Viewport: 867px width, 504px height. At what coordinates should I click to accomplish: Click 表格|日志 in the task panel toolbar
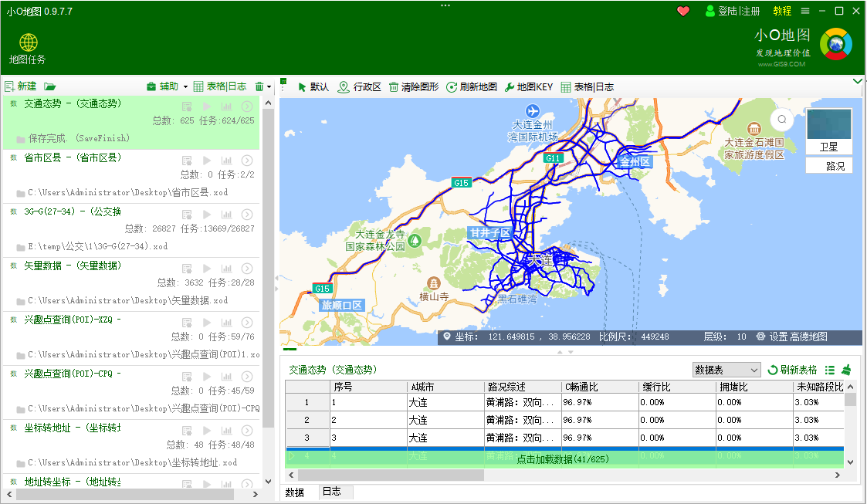click(220, 86)
